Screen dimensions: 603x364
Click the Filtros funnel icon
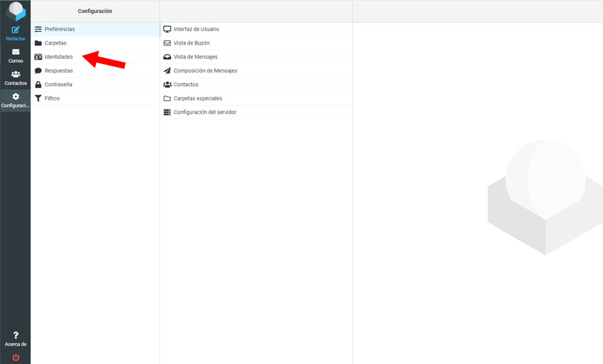38,99
